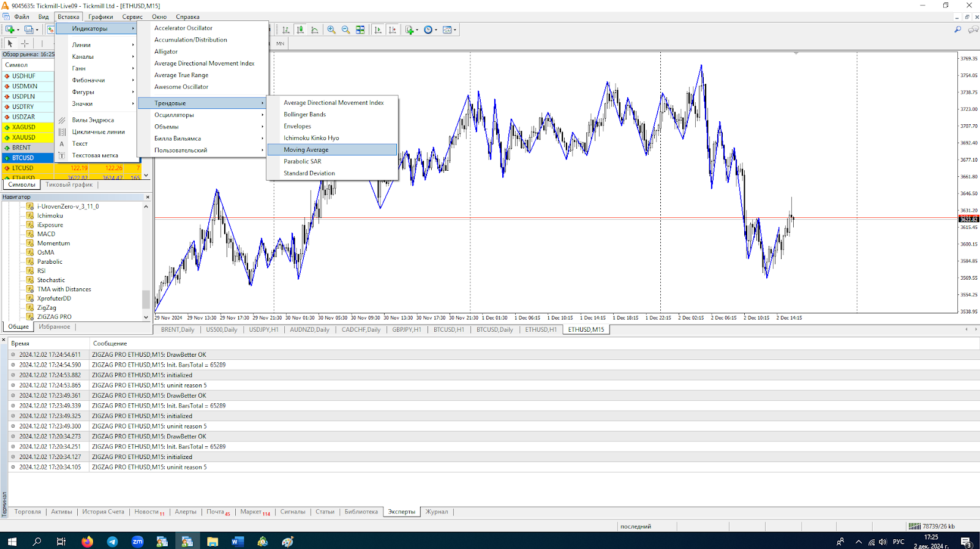The width and height of the screenshot is (980, 549).
Task: Select Moving Average from trend indicators
Action: 306,150
